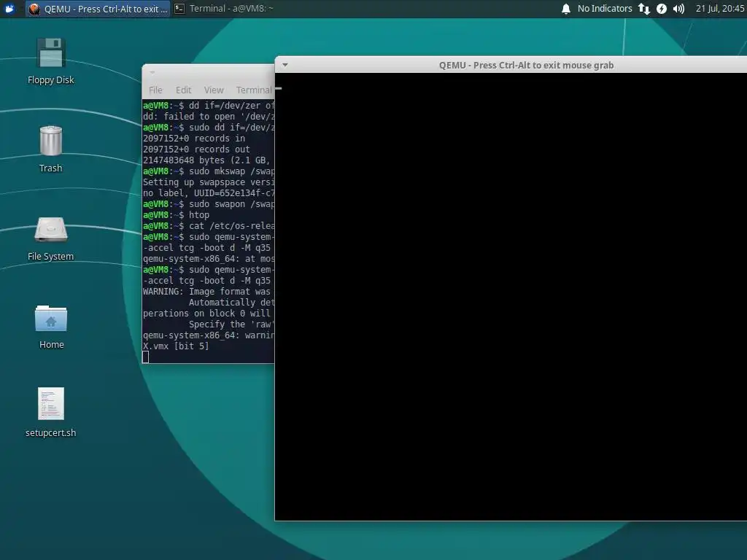The image size is (747, 560).
Task: Open the clock showing 21 Jul, 20:45
Action: click(720, 9)
